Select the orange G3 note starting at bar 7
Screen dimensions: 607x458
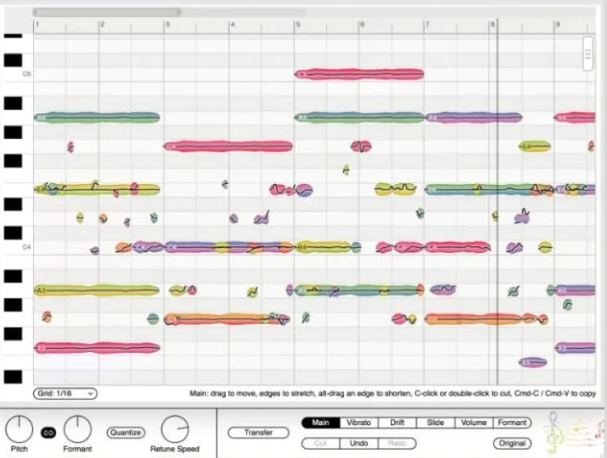[474, 319]
